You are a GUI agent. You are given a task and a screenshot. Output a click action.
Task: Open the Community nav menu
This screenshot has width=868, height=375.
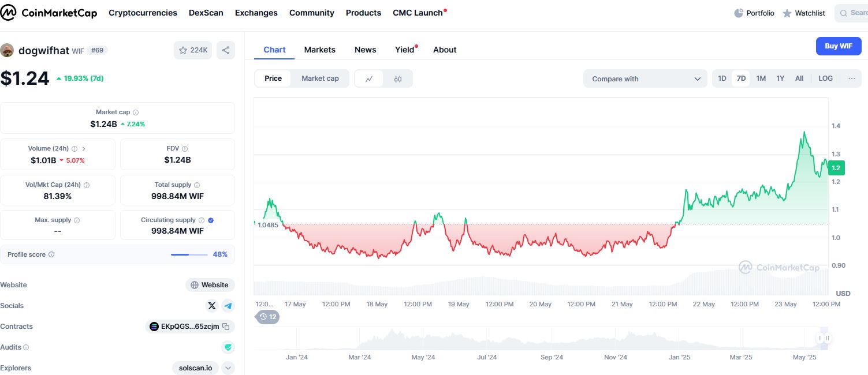(312, 13)
